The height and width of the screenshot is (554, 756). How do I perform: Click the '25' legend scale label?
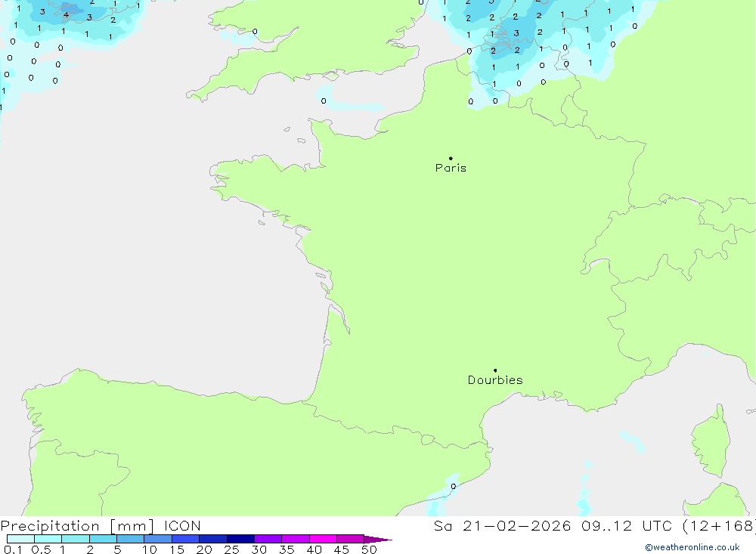point(231,549)
